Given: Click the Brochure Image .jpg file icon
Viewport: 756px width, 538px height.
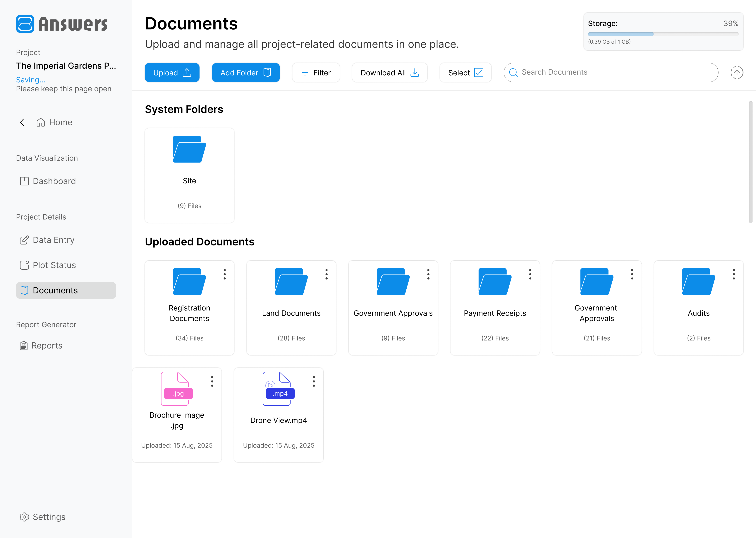Looking at the screenshot, I should coord(177,389).
